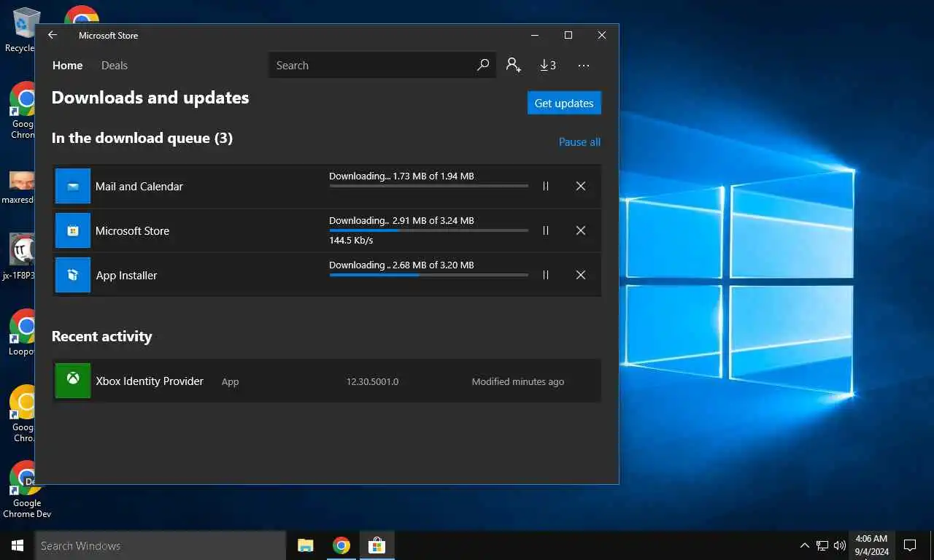The height and width of the screenshot is (560, 934).
Task: Click the Recent activity heading
Action: (102, 336)
